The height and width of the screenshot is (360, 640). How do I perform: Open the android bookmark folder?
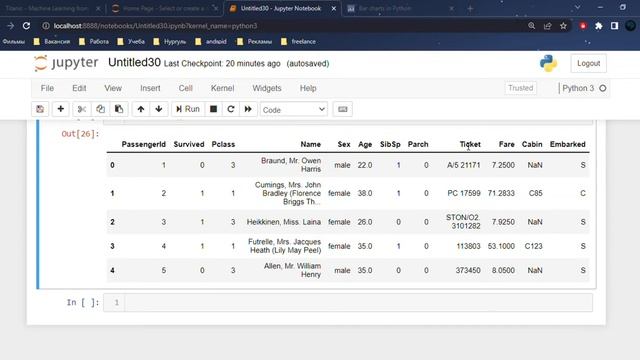pos(211,42)
